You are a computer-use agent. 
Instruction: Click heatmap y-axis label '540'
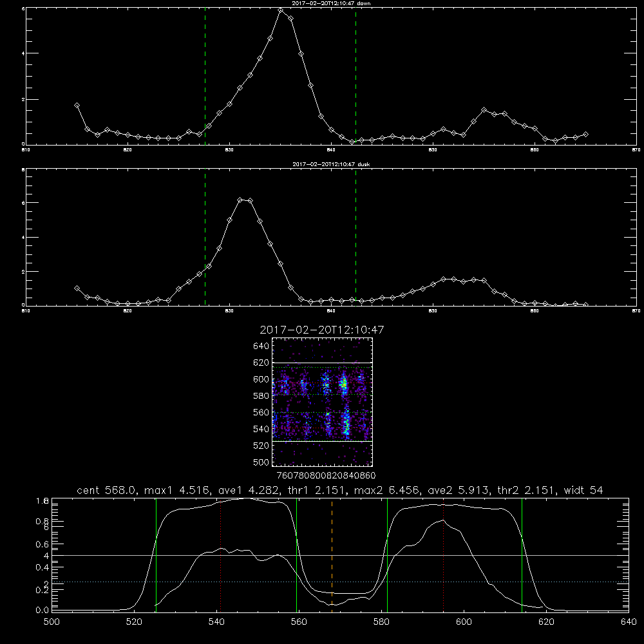pos(261,429)
